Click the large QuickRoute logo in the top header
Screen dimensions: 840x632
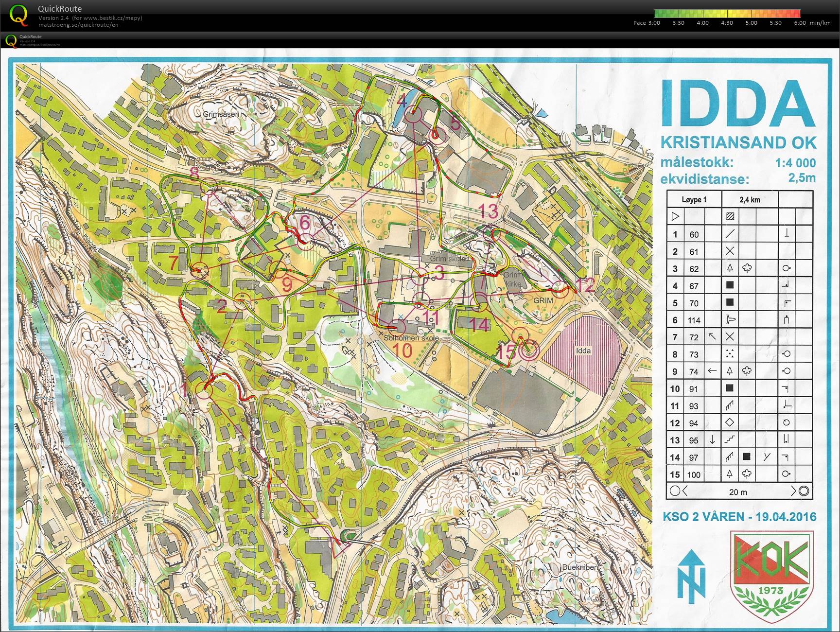click(x=19, y=15)
